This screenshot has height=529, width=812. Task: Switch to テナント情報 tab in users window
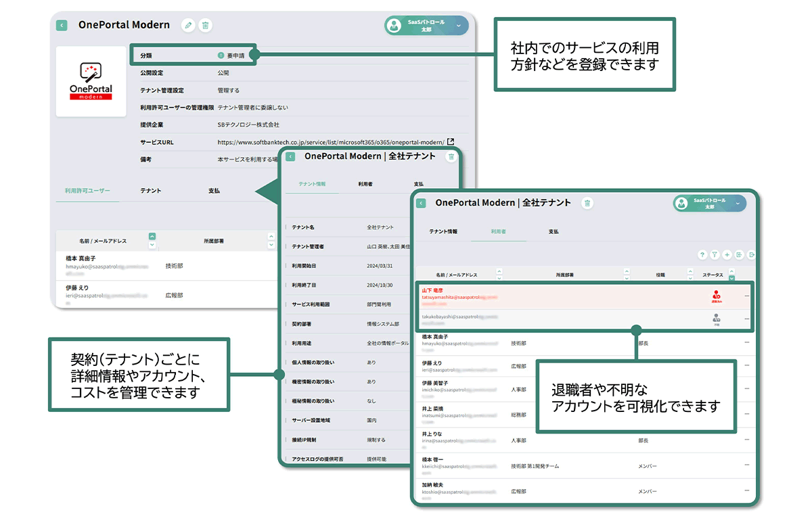pyautogui.click(x=443, y=231)
